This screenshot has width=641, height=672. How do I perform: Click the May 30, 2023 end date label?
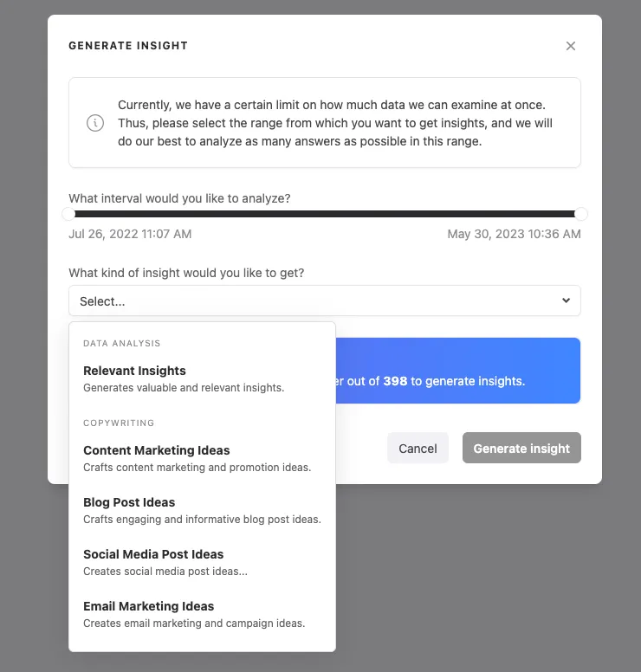coord(514,234)
